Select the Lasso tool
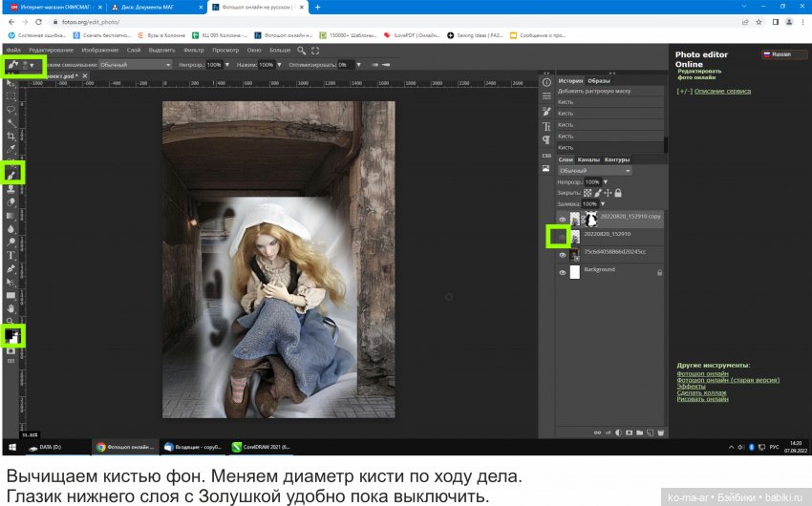The image size is (812, 506). pyautogui.click(x=11, y=110)
